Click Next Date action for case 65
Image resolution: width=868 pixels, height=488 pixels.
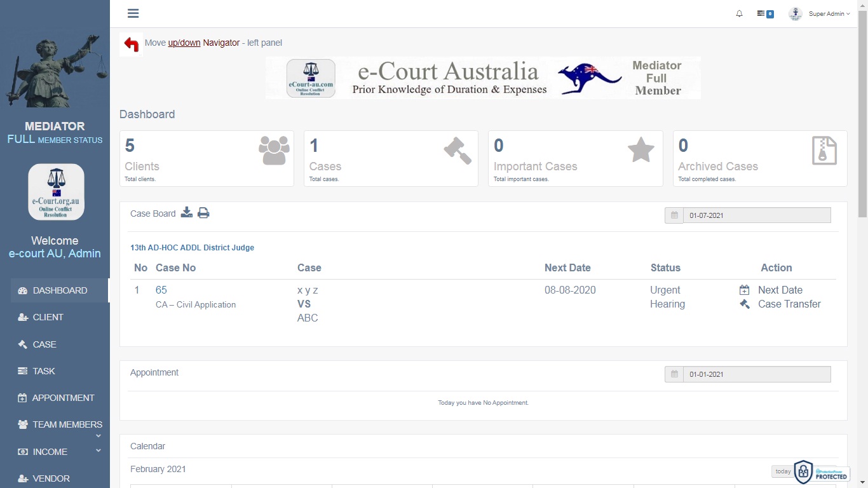click(x=780, y=290)
